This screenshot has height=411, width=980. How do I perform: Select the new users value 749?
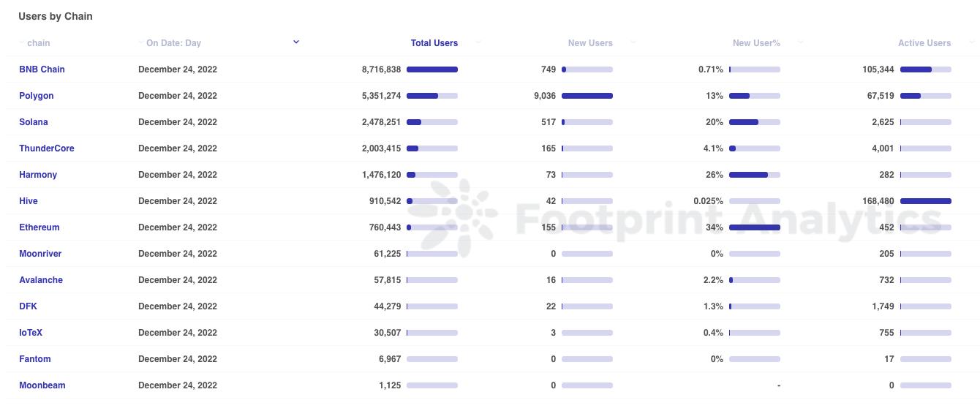pyautogui.click(x=549, y=69)
